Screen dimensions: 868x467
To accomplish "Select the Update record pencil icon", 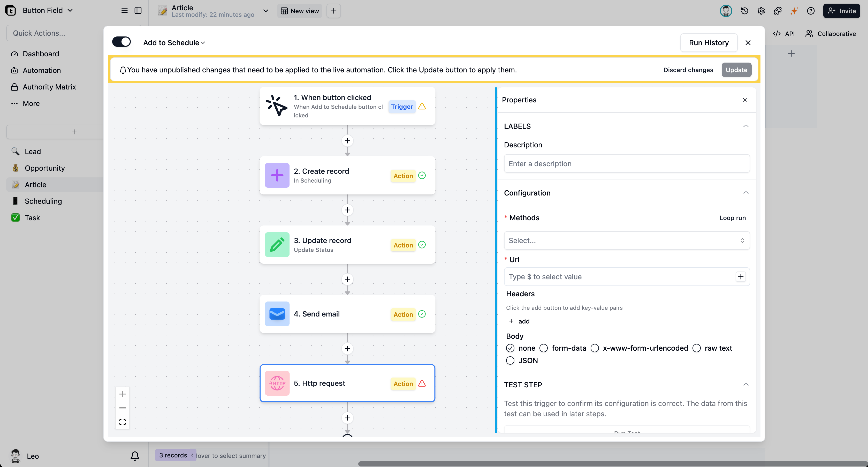I will (277, 244).
